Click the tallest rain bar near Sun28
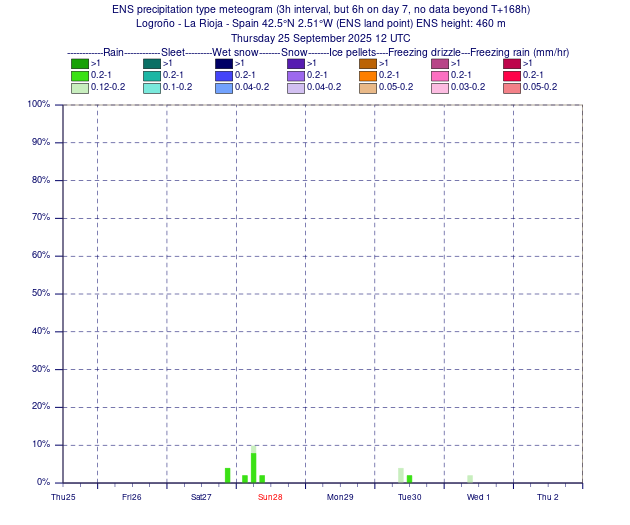This screenshot has width=630, height=525. 254,464
